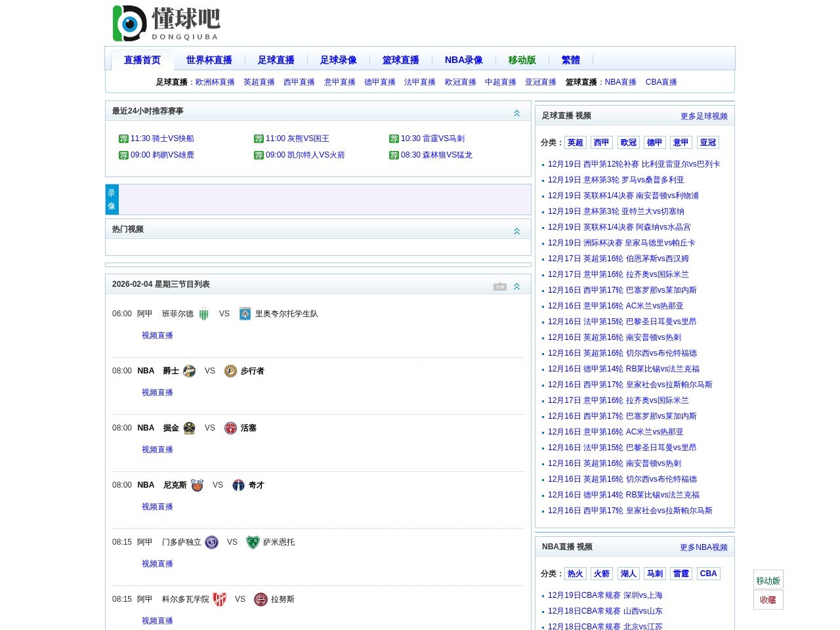
Task: Click the 门多萨独立 team badge
Action: click(x=211, y=542)
